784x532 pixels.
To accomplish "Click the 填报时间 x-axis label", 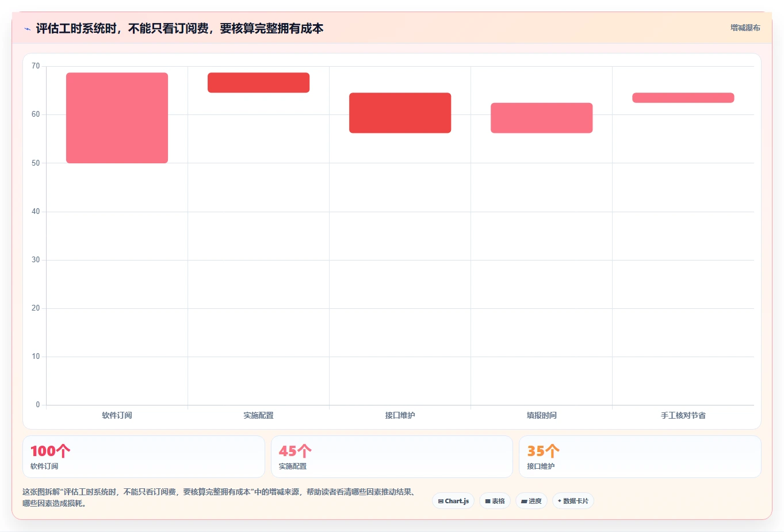I will [x=541, y=415].
